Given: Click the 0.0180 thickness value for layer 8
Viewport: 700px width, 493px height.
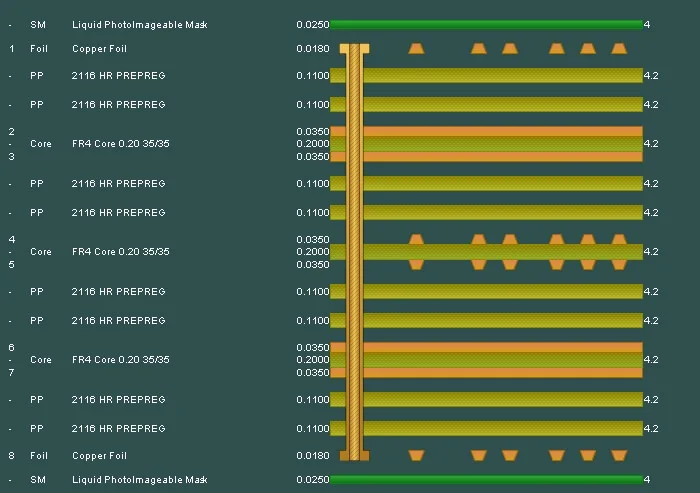Looking at the screenshot, I should (311, 456).
